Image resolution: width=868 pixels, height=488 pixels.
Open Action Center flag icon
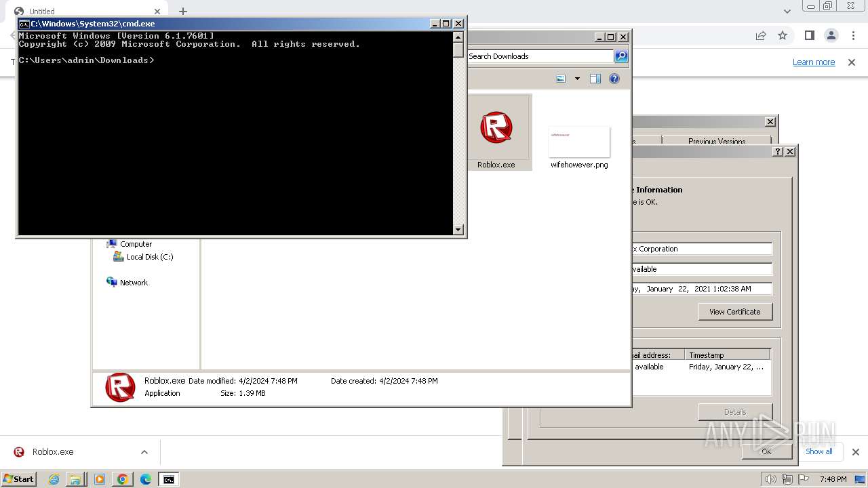point(803,479)
